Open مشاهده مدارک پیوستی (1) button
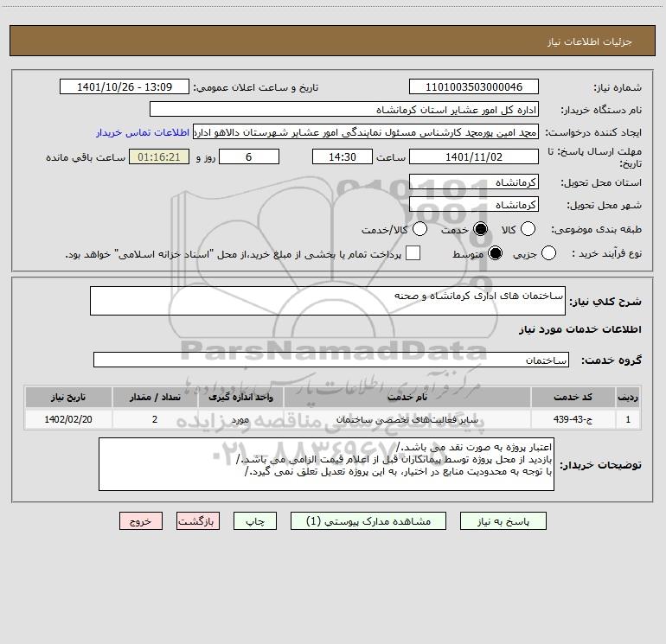The width and height of the screenshot is (666, 644). click(368, 521)
